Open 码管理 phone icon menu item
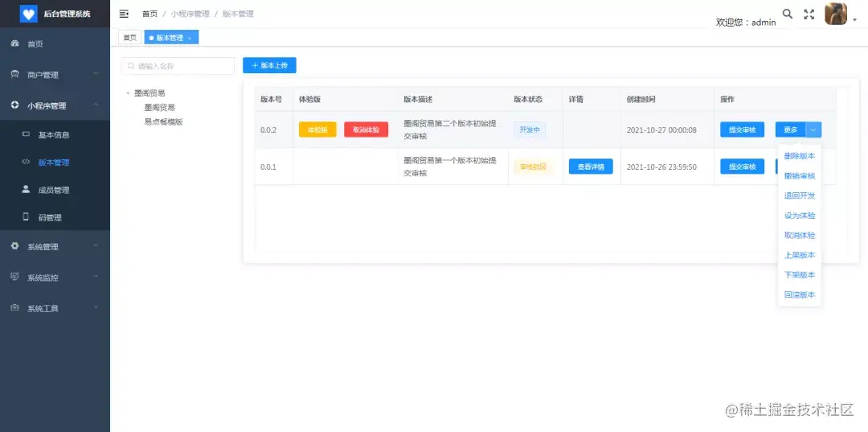Screen dimensions: 868x432 pyautogui.click(x=26, y=217)
